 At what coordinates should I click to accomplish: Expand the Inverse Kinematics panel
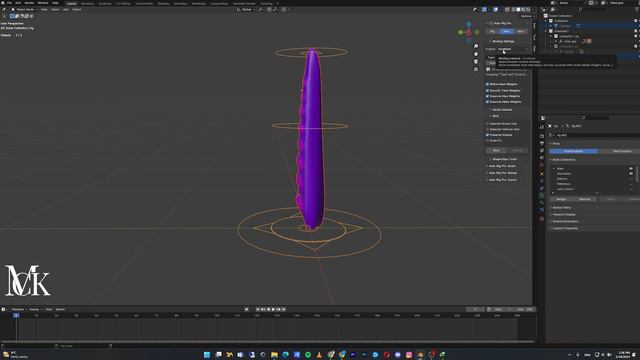pyautogui.click(x=564, y=222)
